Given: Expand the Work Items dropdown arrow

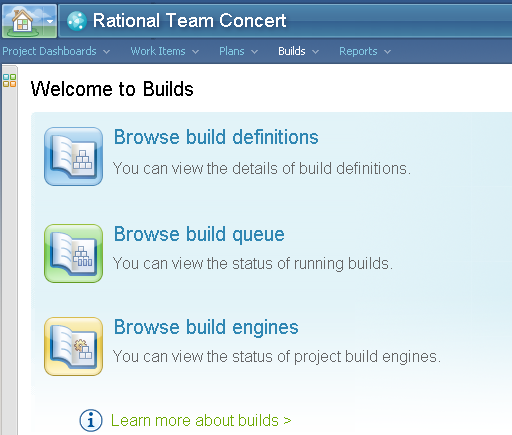Looking at the screenshot, I should pyautogui.click(x=196, y=52).
